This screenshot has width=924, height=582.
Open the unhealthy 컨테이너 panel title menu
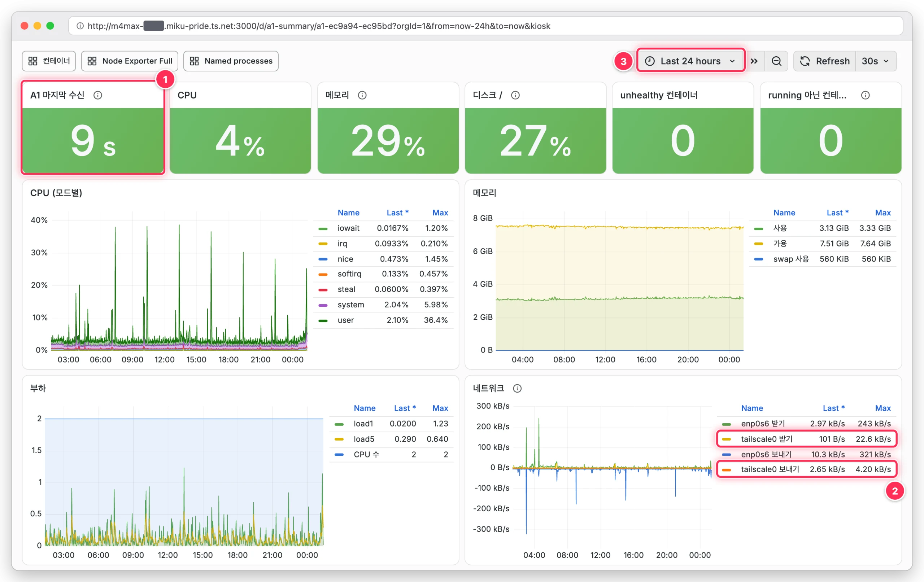(x=658, y=95)
